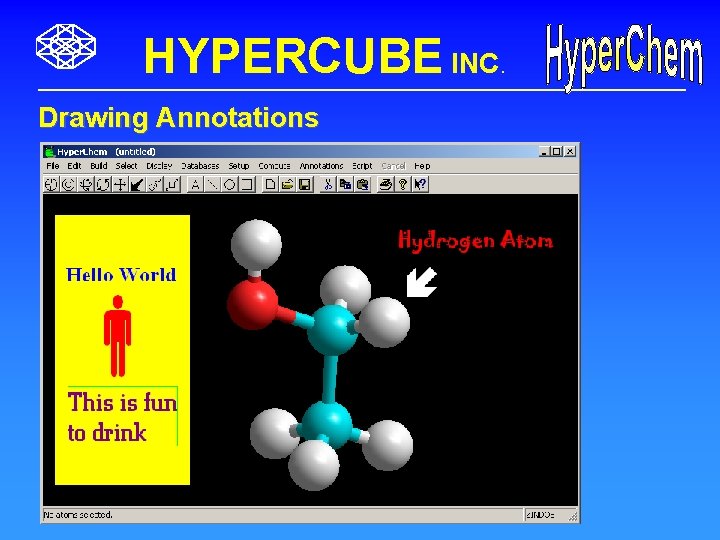Screen dimensions: 720x540
Task: Click the red oxygen atom
Action: (253, 304)
